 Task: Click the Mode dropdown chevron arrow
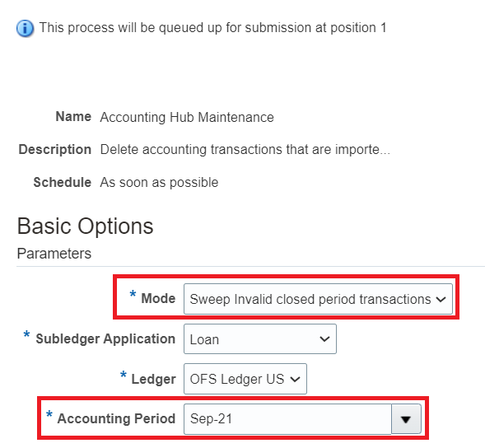441,299
